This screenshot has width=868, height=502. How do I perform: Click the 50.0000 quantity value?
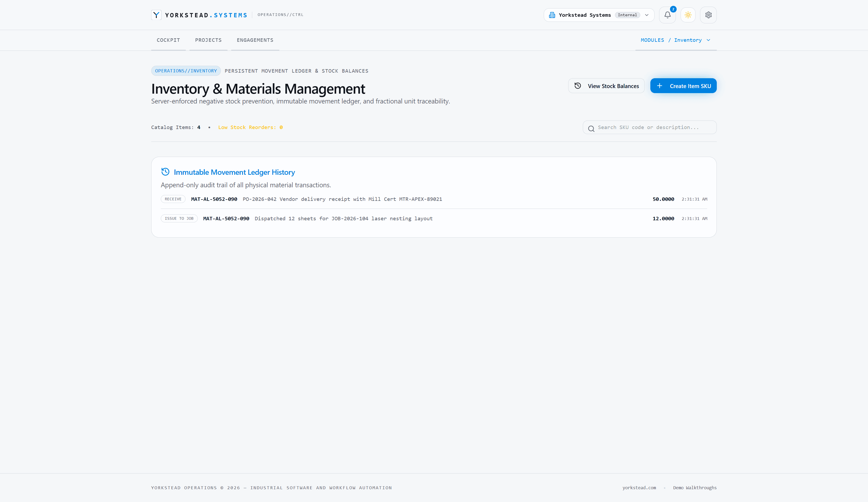coord(663,199)
